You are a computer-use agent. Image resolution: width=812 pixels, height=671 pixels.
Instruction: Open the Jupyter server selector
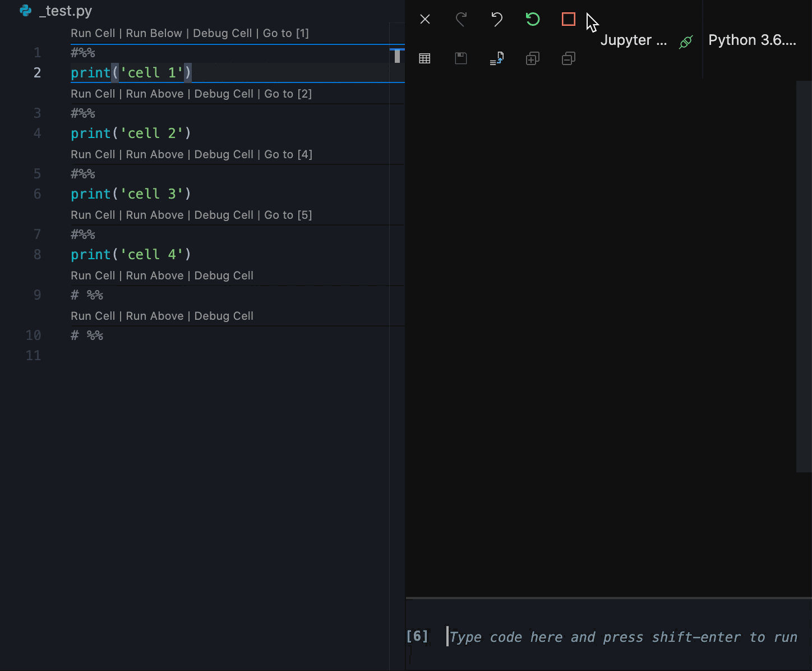(634, 40)
